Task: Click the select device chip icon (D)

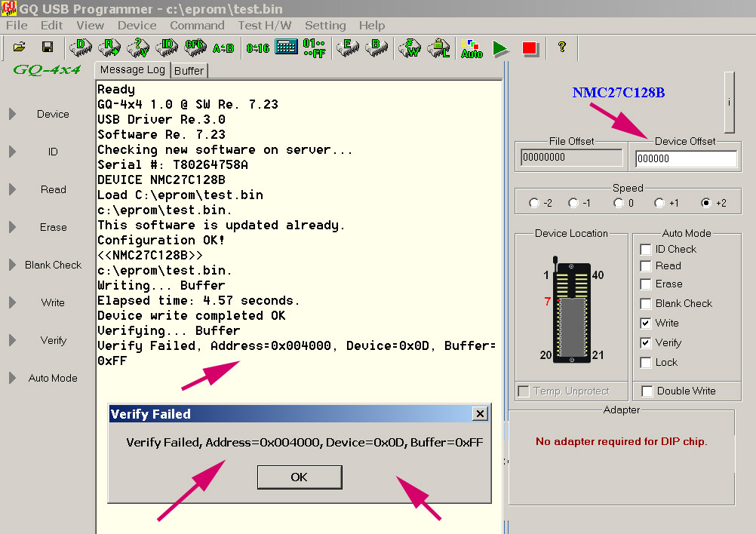Action: (x=80, y=47)
